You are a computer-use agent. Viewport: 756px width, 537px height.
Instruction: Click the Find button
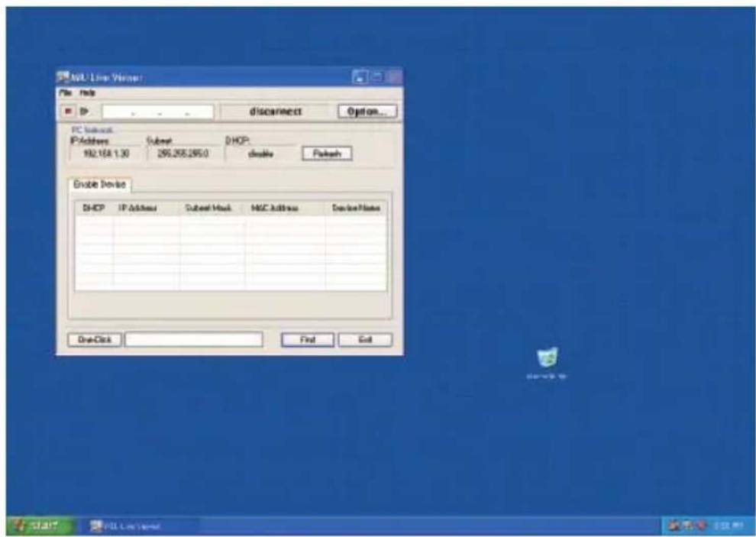307,340
